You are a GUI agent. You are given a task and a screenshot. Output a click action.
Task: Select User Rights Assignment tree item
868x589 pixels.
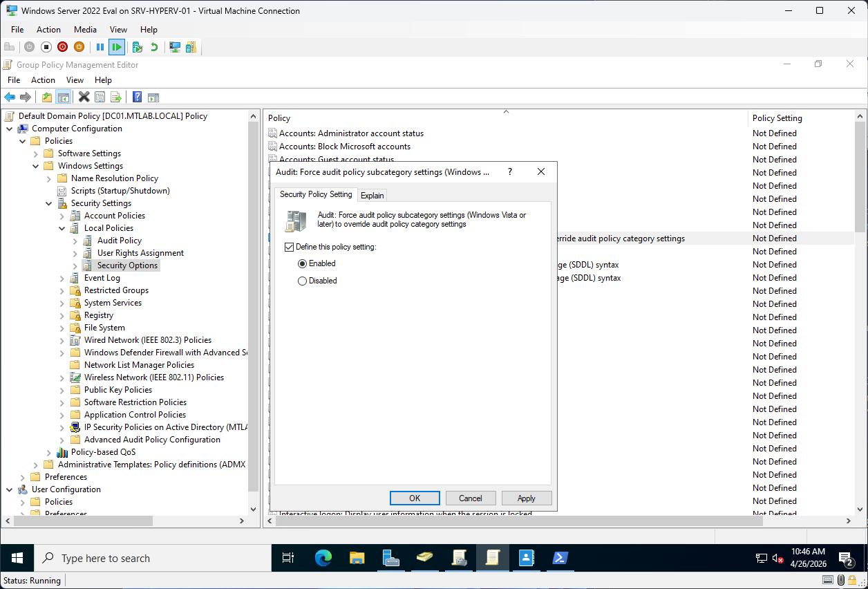point(140,253)
